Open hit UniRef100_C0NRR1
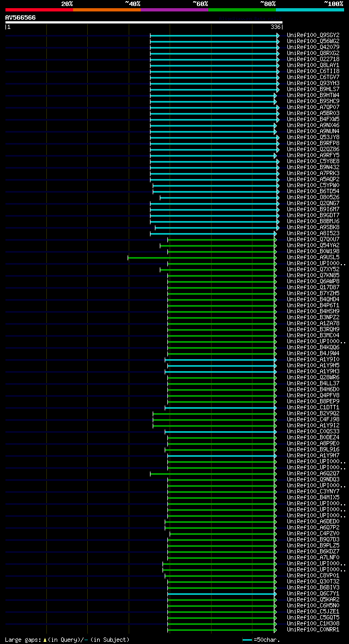349x644 pixels. [x=313, y=629]
